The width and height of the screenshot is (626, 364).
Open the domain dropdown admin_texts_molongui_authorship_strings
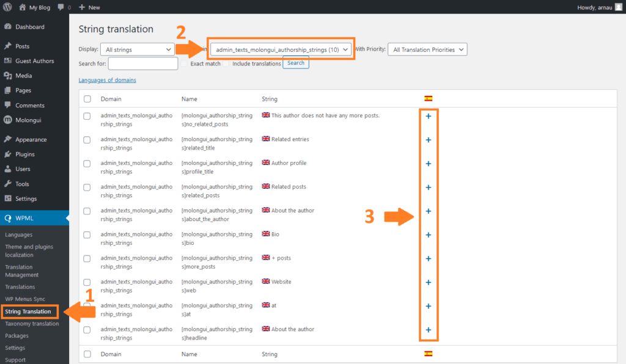[281, 49]
